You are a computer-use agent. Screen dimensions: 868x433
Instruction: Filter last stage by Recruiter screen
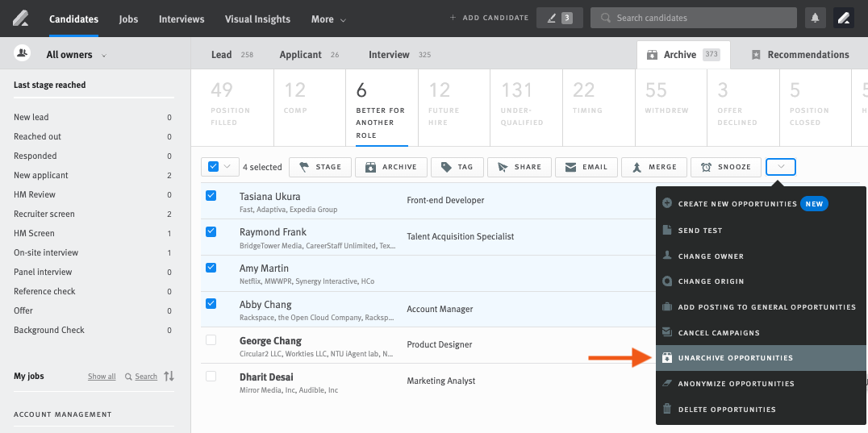[x=93, y=214]
